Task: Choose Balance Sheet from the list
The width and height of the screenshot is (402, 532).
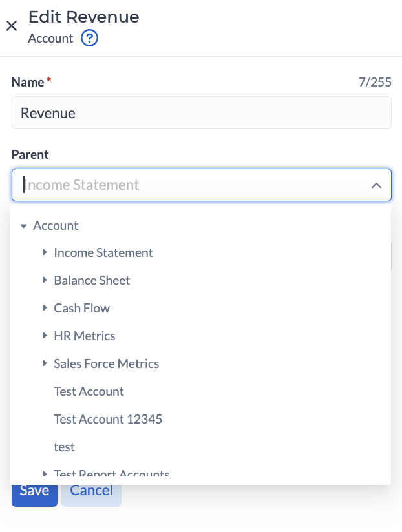Action: [92, 280]
